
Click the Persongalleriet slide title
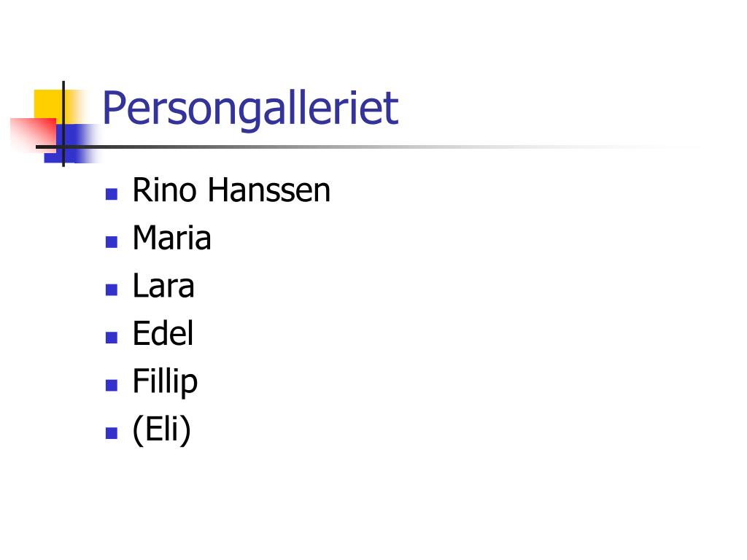250,109
